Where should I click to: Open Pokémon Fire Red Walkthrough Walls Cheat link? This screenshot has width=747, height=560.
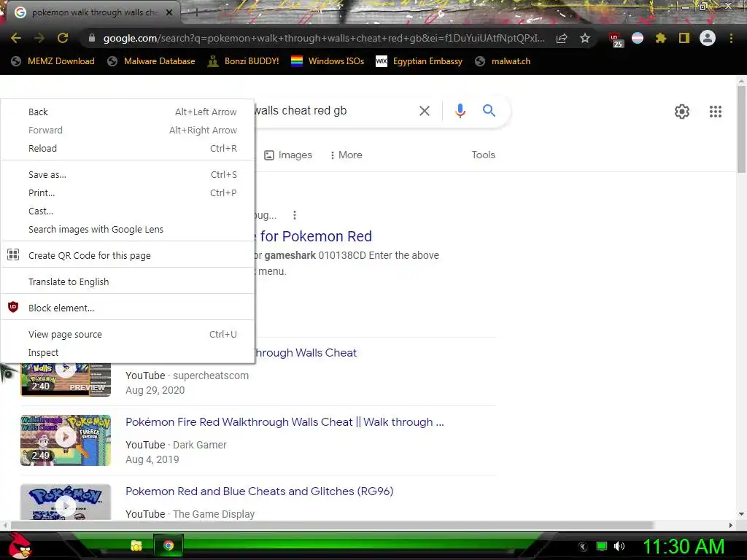[285, 422]
